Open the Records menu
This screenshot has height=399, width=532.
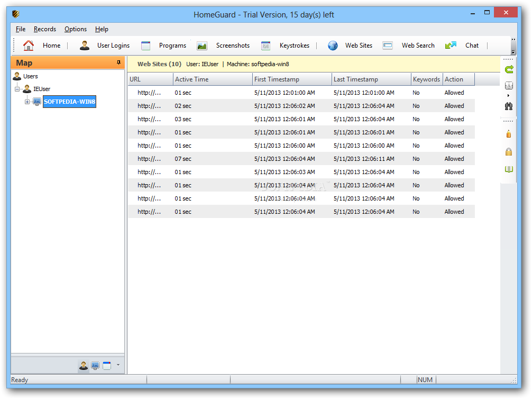click(x=45, y=29)
